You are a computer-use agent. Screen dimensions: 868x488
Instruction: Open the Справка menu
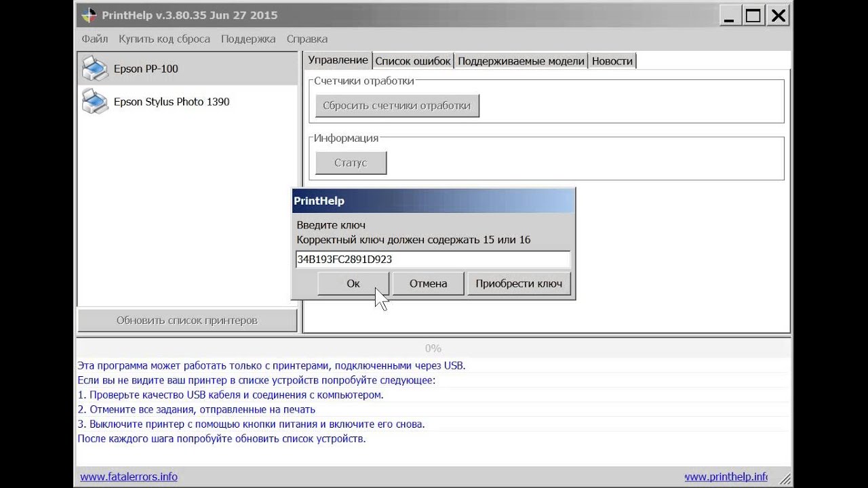(x=307, y=39)
